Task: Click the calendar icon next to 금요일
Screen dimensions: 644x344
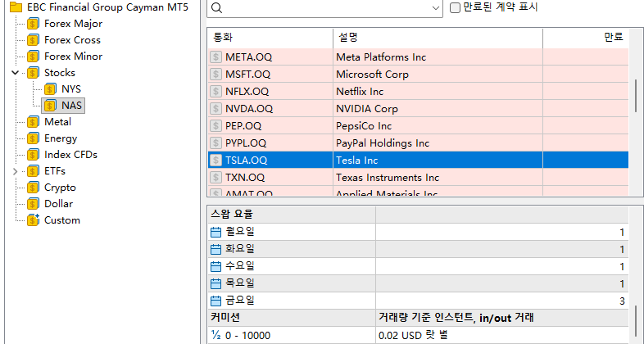Action: pyautogui.click(x=216, y=301)
